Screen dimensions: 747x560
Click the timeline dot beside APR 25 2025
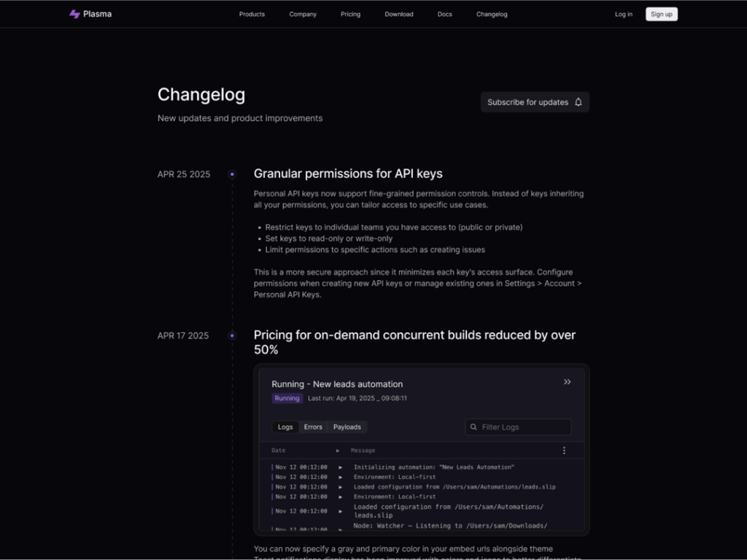[232, 174]
